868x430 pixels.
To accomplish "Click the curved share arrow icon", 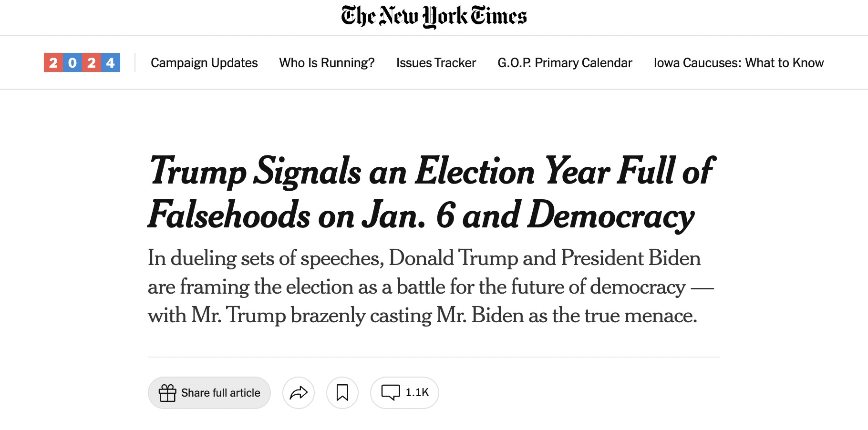I will pyautogui.click(x=299, y=393).
